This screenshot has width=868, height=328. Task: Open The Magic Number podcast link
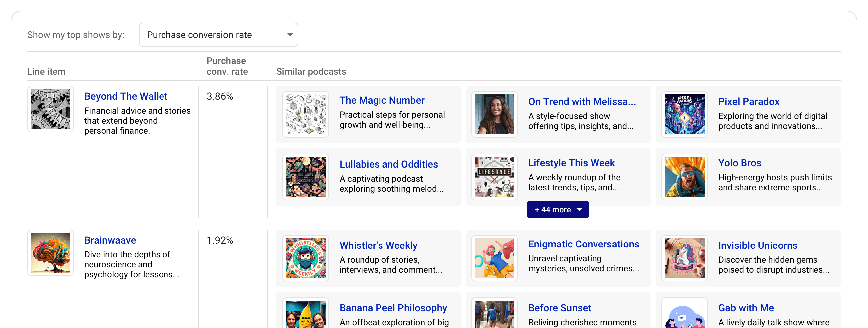point(382,100)
